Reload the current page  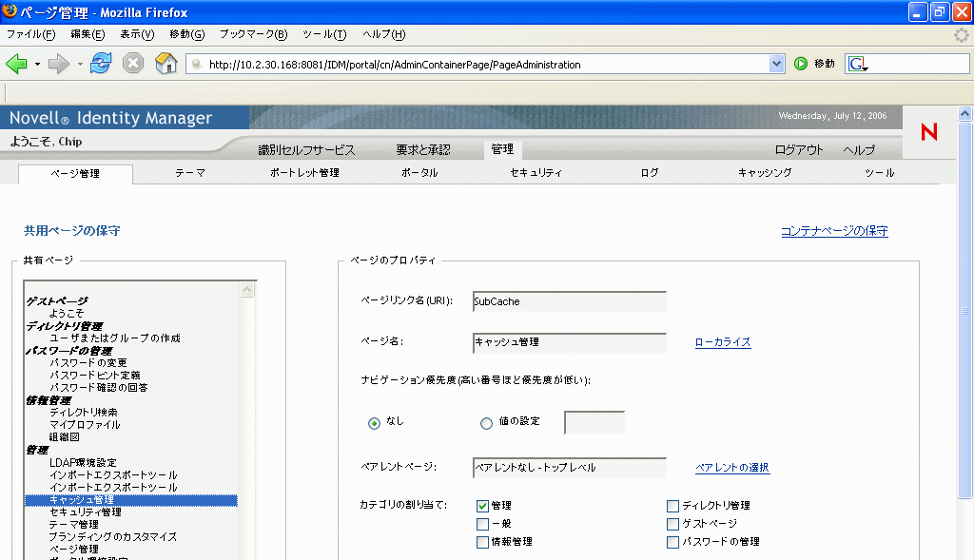tap(99, 63)
